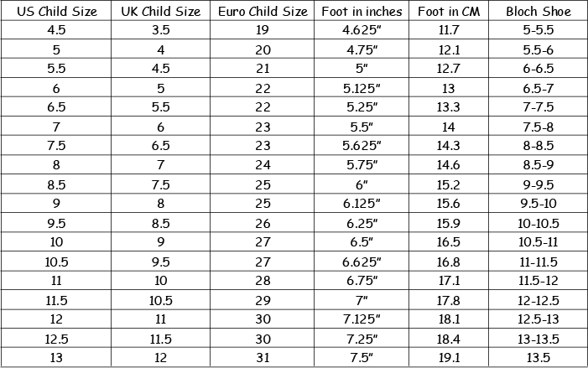This screenshot has height=368, width=588.
Task: Select the Bloch Shoe 5-5.5 cell
Action: point(539,29)
